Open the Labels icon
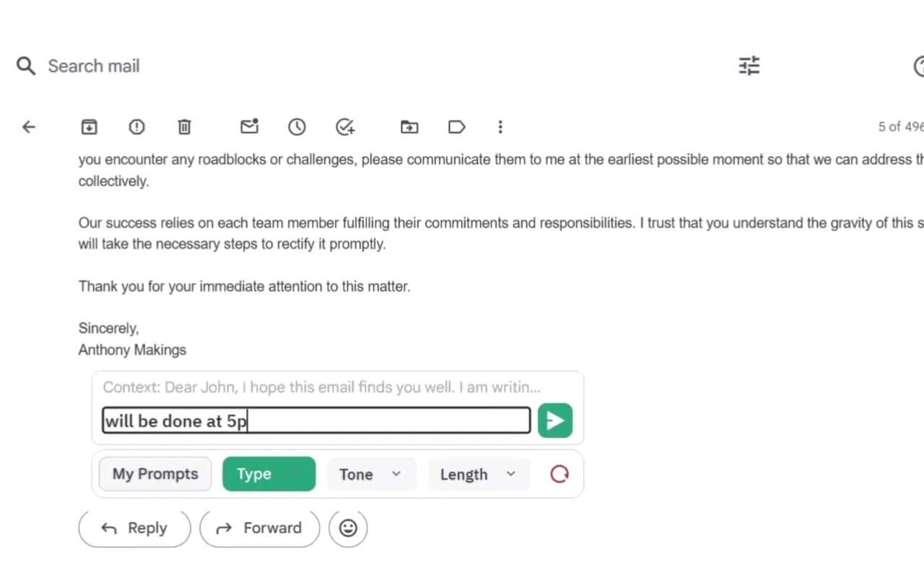The image size is (924, 578). point(456,127)
